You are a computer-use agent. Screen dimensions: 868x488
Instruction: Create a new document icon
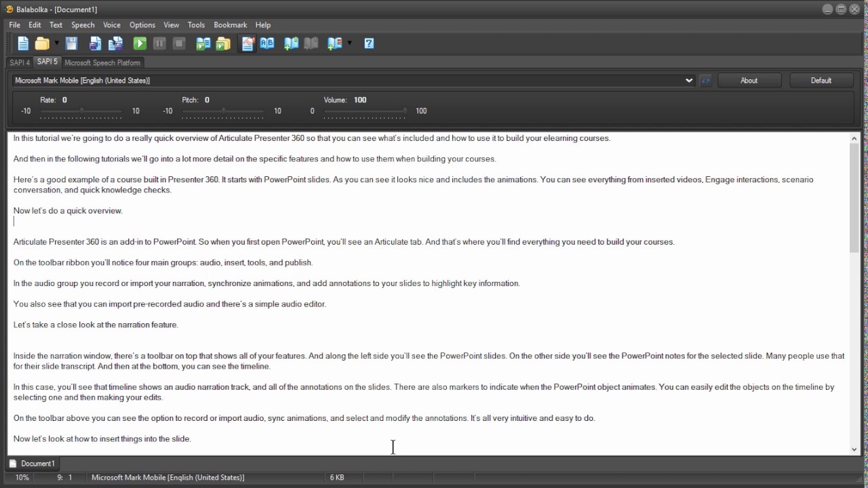(23, 43)
